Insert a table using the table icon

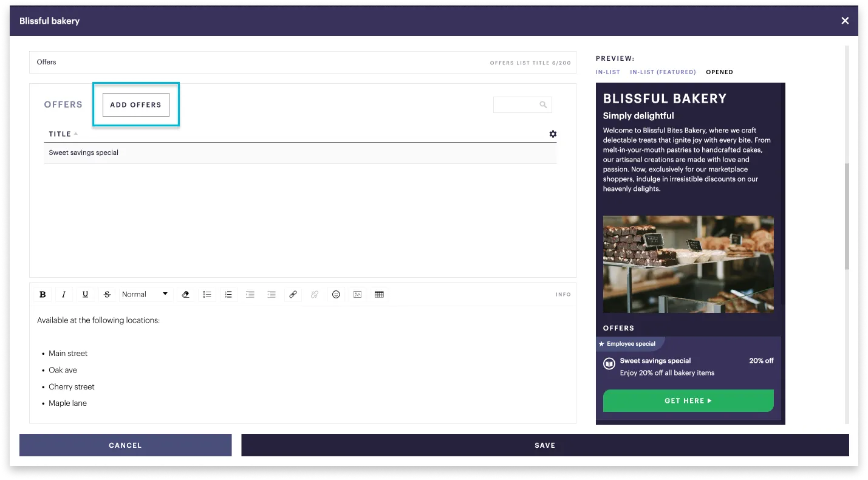(379, 295)
